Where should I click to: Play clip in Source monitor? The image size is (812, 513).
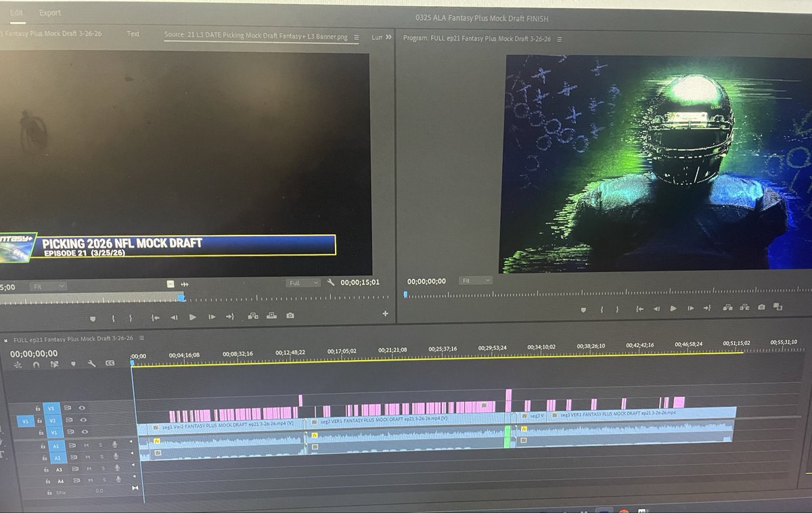pos(193,317)
